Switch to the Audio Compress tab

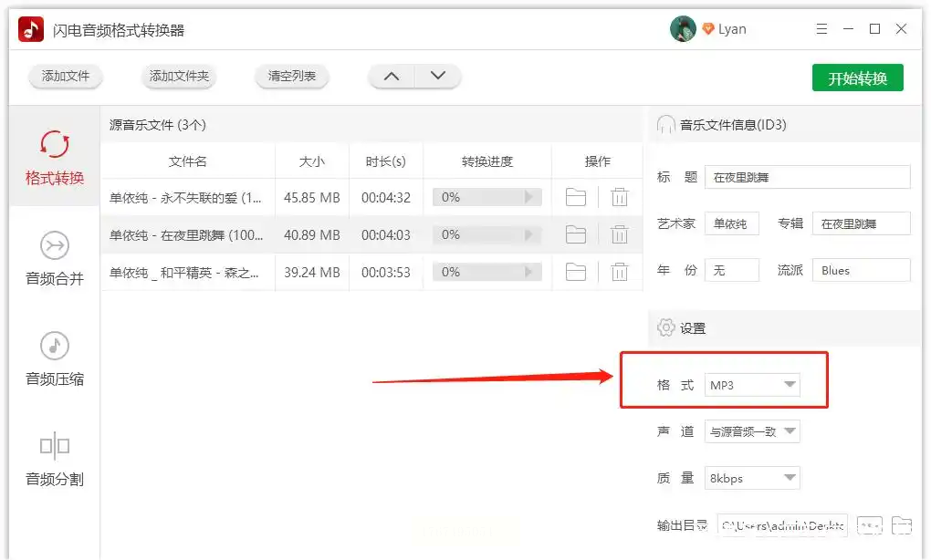[x=55, y=358]
